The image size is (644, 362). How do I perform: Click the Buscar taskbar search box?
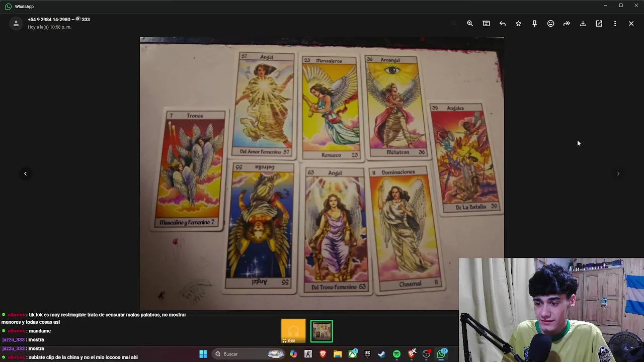249,354
